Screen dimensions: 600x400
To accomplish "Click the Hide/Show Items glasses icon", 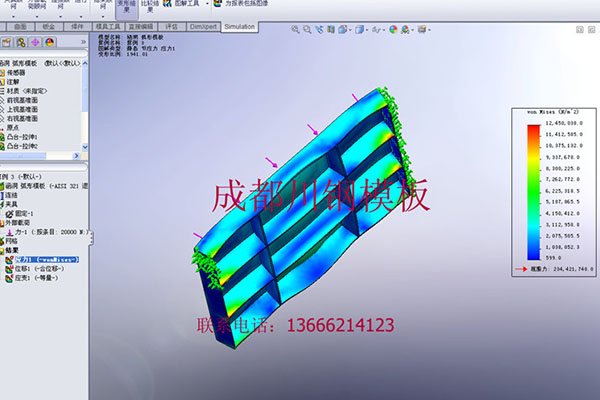I will click(x=376, y=29).
